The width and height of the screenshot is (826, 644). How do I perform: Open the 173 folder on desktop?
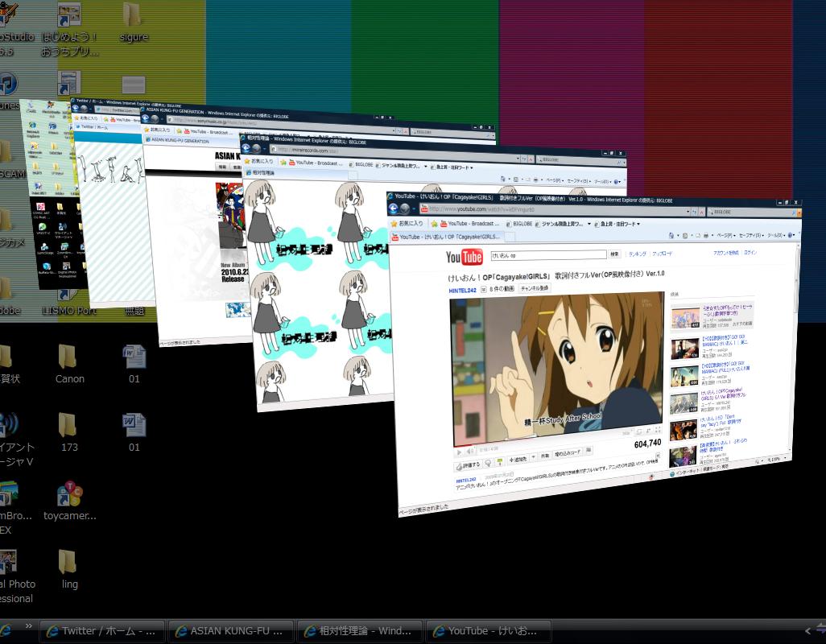[x=68, y=431]
